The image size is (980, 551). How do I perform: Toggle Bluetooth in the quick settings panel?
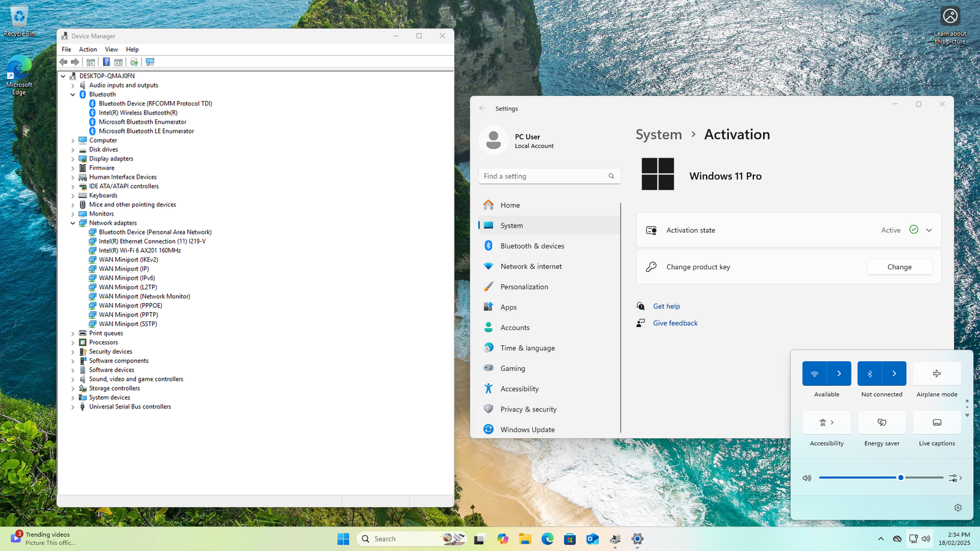point(870,373)
